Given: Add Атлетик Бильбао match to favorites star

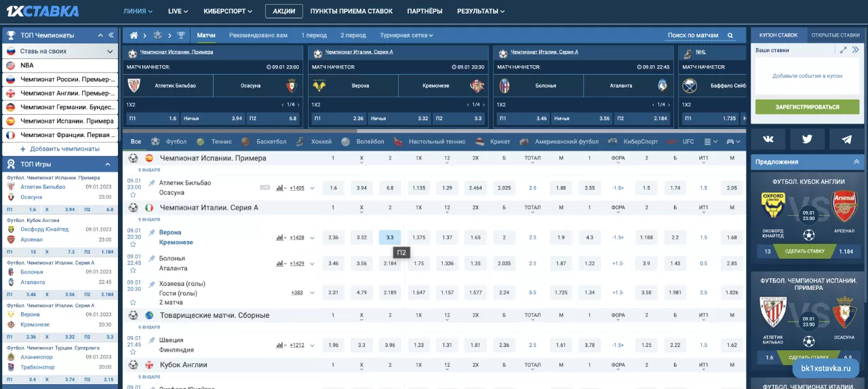Looking at the screenshot, I should click(133, 195).
